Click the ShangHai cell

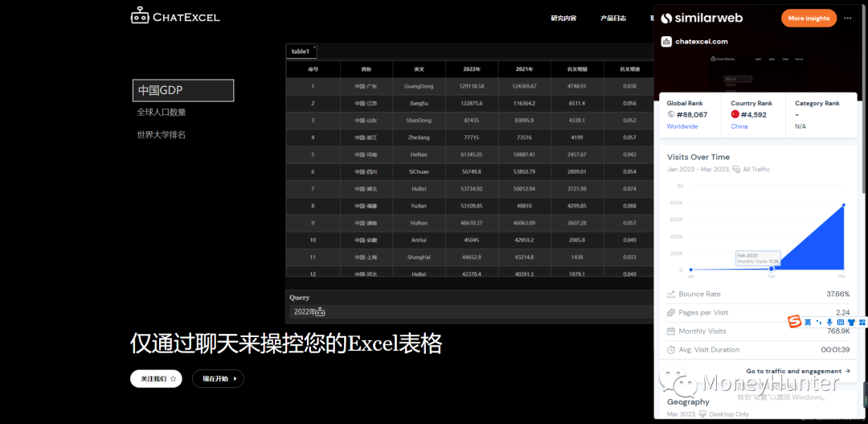419,257
